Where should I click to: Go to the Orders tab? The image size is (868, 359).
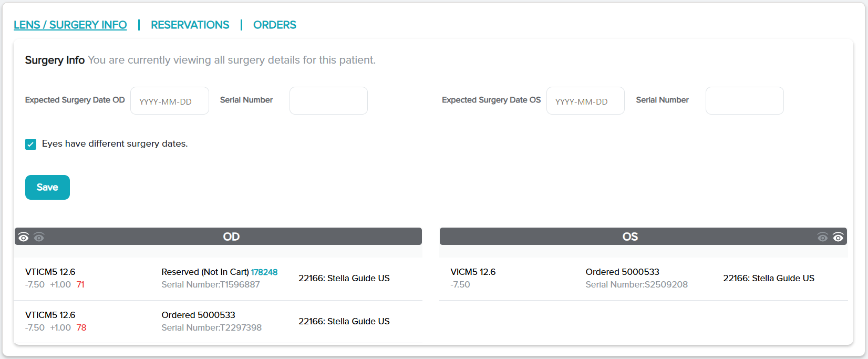274,25
